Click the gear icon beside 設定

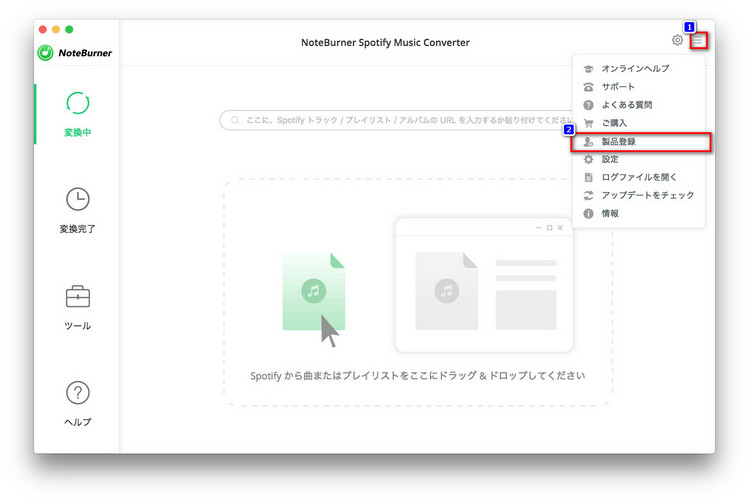coord(588,159)
